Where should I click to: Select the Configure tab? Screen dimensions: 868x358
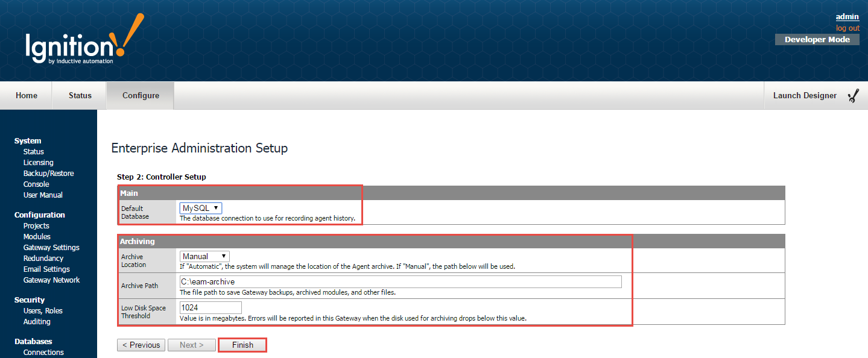(141, 95)
